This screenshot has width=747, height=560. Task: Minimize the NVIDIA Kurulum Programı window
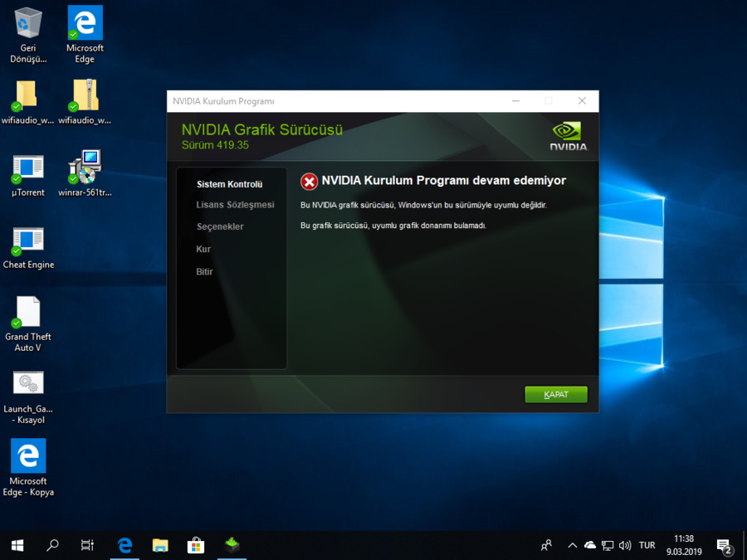pyautogui.click(x=515, y=101)
